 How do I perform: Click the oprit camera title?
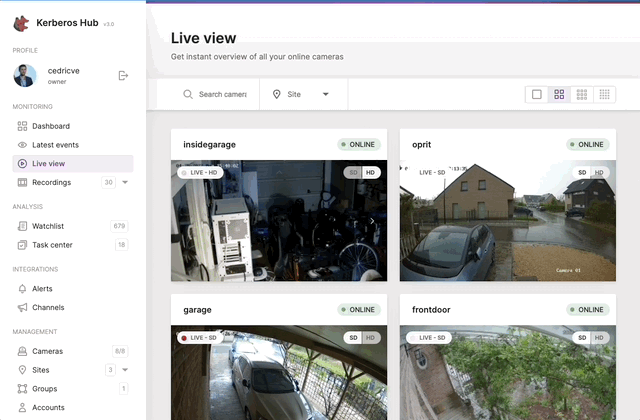click(x=421, y=144)
